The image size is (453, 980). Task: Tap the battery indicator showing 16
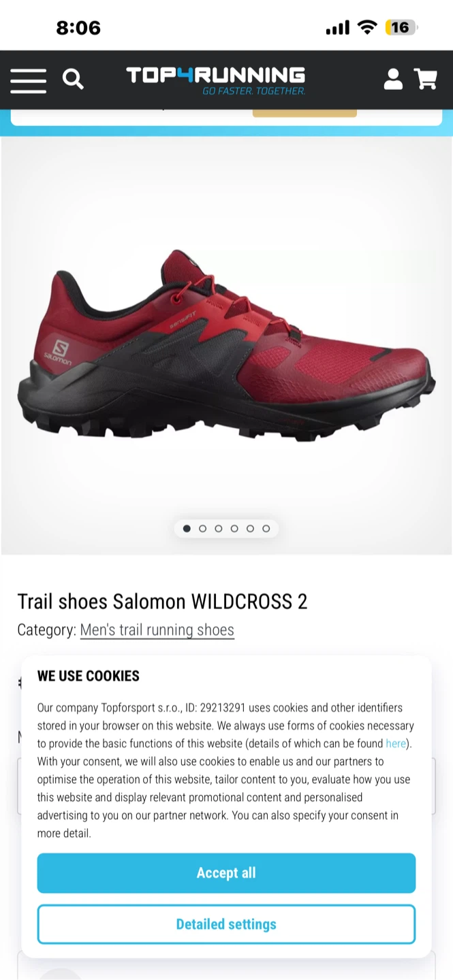(401, 27)
